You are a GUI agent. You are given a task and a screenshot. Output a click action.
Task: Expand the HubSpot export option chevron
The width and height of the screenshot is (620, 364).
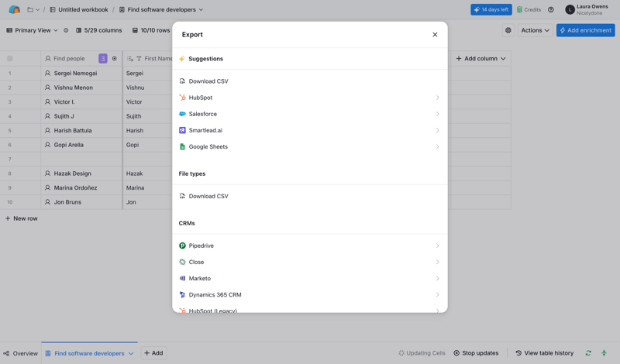click(x=437, y=98)
